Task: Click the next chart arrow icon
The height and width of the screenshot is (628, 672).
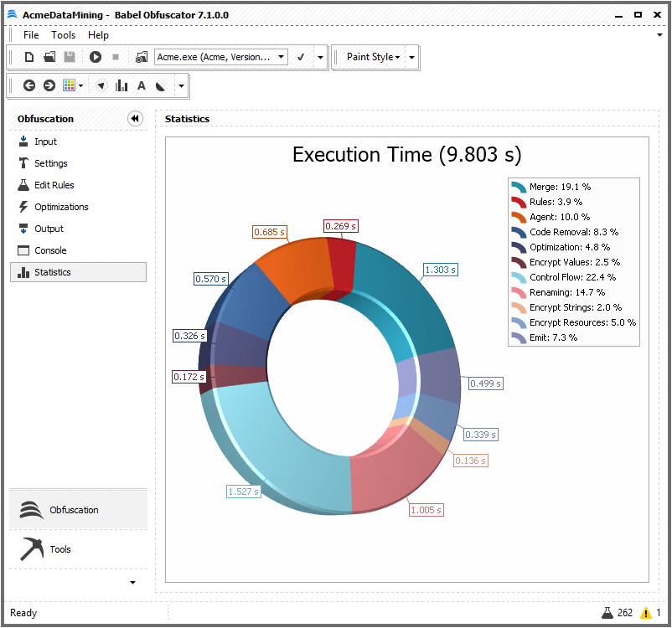Action: click(49, 85)
